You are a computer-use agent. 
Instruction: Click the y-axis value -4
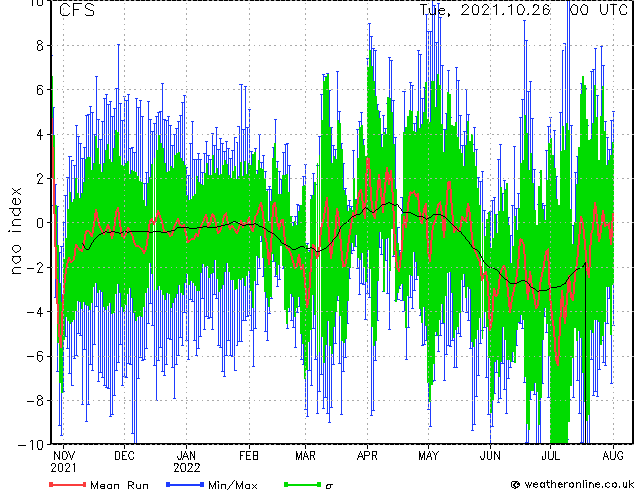pos(35,312)
